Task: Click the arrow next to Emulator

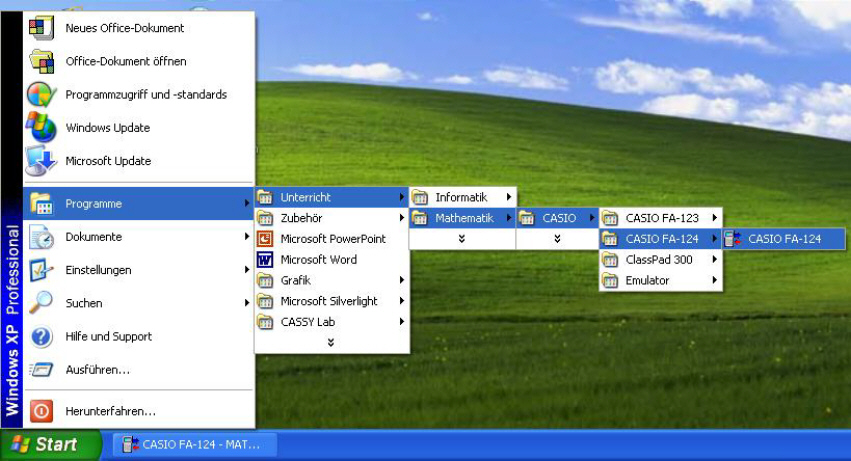Action: point(715,280)
